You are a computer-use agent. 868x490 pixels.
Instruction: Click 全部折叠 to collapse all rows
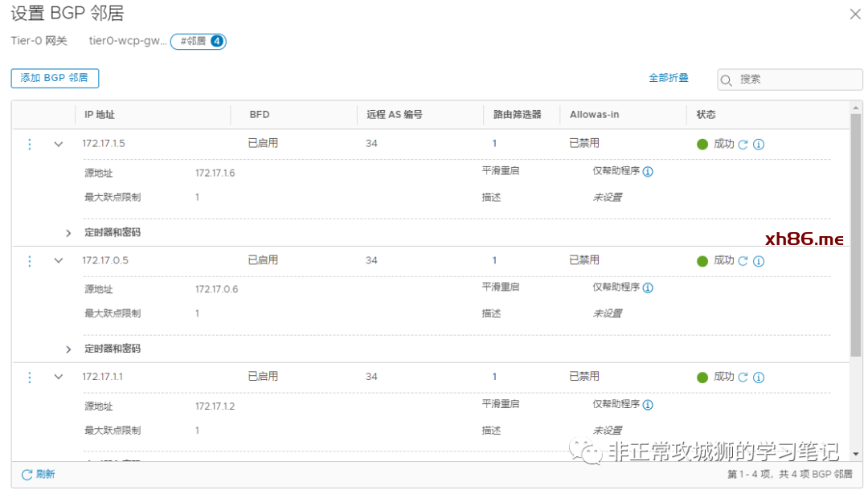(x=669, y=78)
